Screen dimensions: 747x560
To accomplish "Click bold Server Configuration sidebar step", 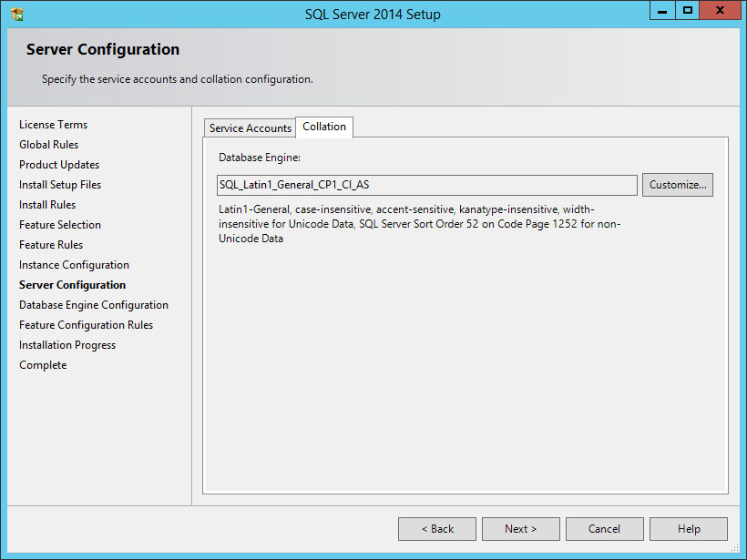I will tap(72, 285).
